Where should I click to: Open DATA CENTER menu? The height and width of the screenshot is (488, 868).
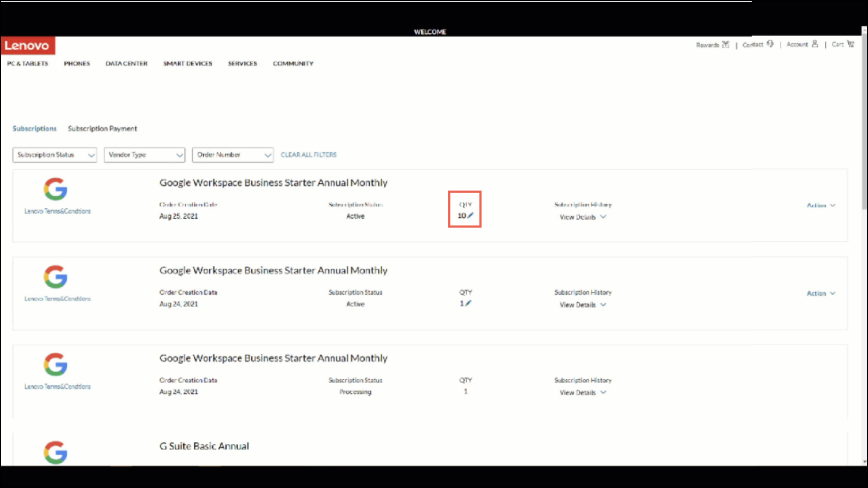126,63
